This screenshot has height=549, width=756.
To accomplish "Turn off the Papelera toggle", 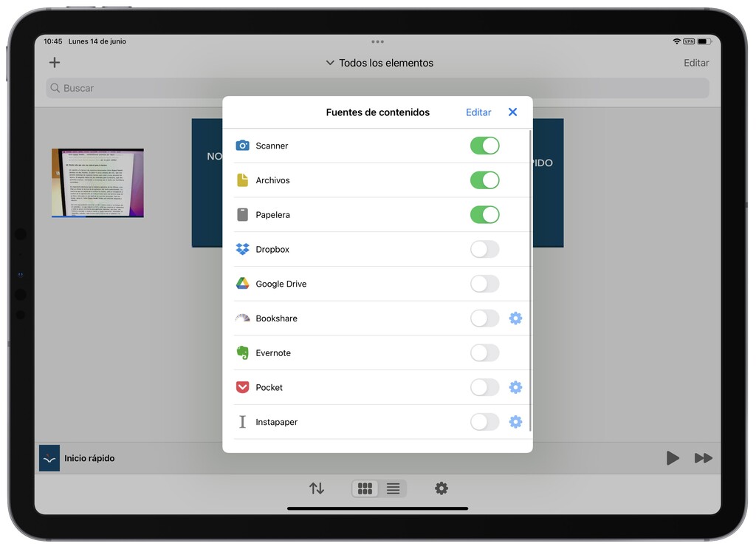I will tap(484, 214).
